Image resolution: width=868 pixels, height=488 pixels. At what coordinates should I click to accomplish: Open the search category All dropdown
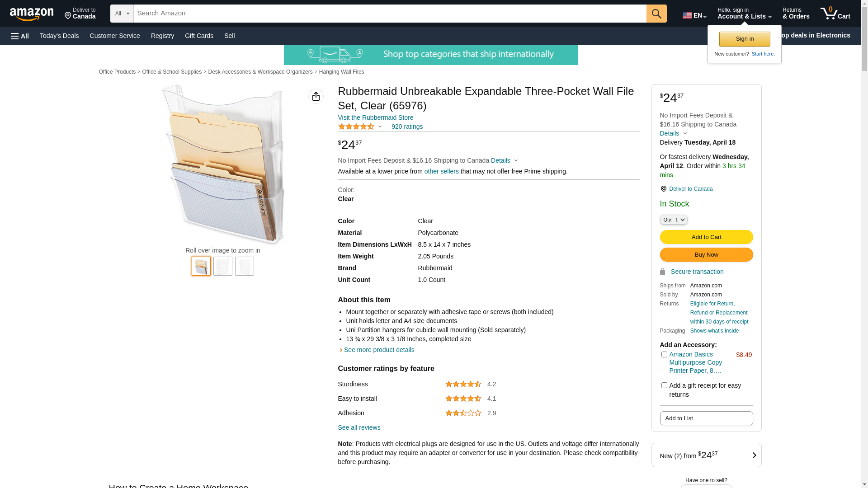click(x=122, y=14)
